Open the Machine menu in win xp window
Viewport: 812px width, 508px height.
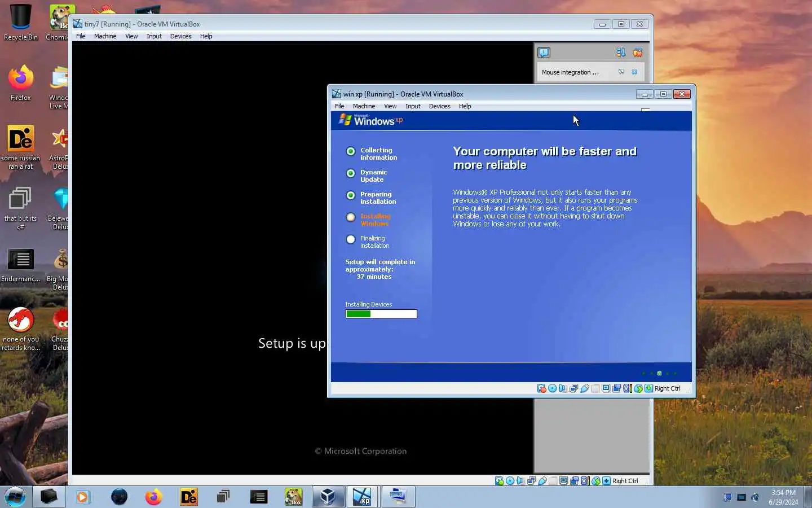[364, 106]
